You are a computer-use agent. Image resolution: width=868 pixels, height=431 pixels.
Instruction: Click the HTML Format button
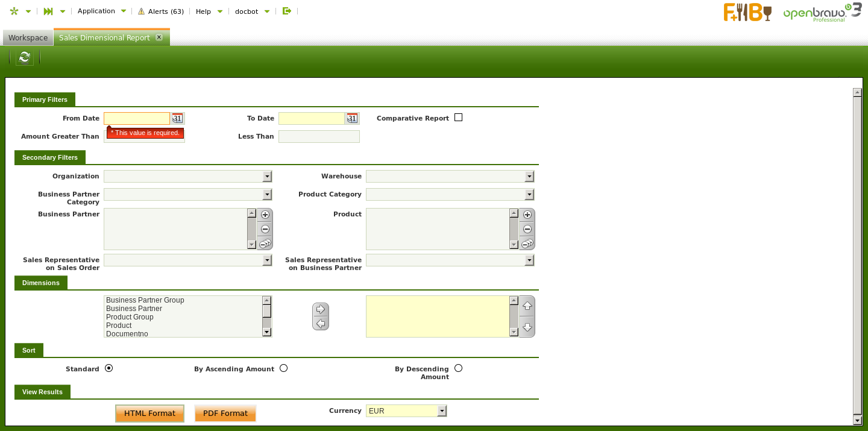click(149, 413)
